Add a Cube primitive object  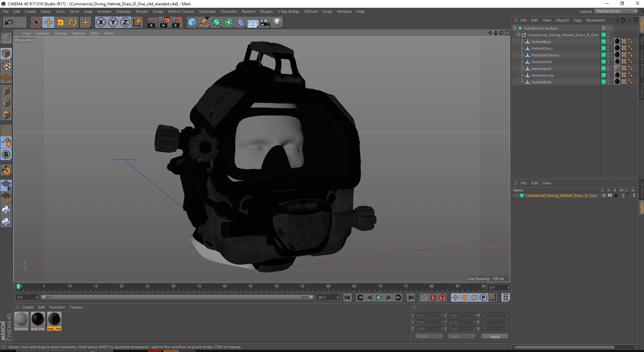pos(192,23)
